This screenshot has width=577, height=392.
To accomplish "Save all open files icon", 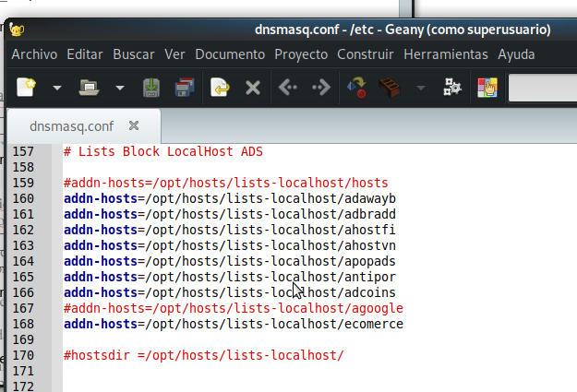I will [x=185, y=88].
